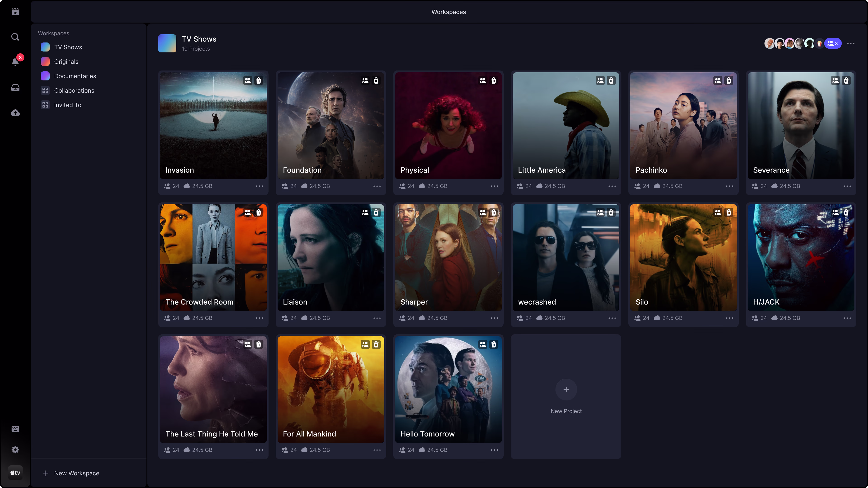
Task: Open the inbox tray icon
Action: point(15,88)
